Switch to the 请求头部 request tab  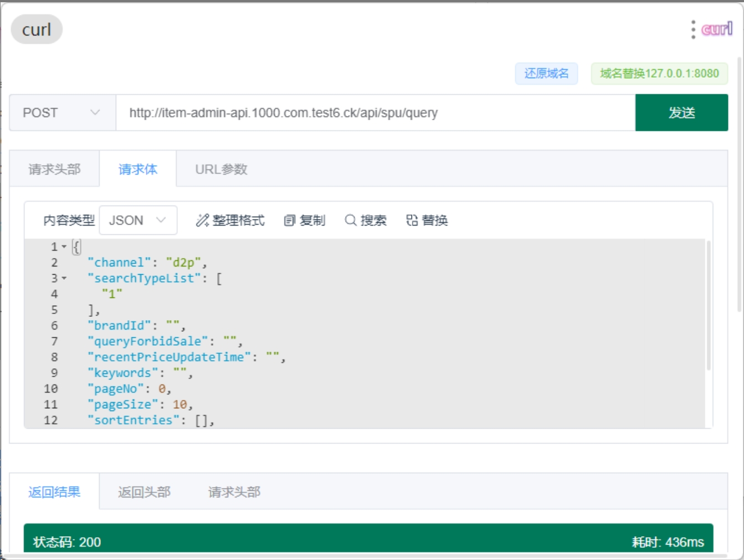click(x=54, y=169)
